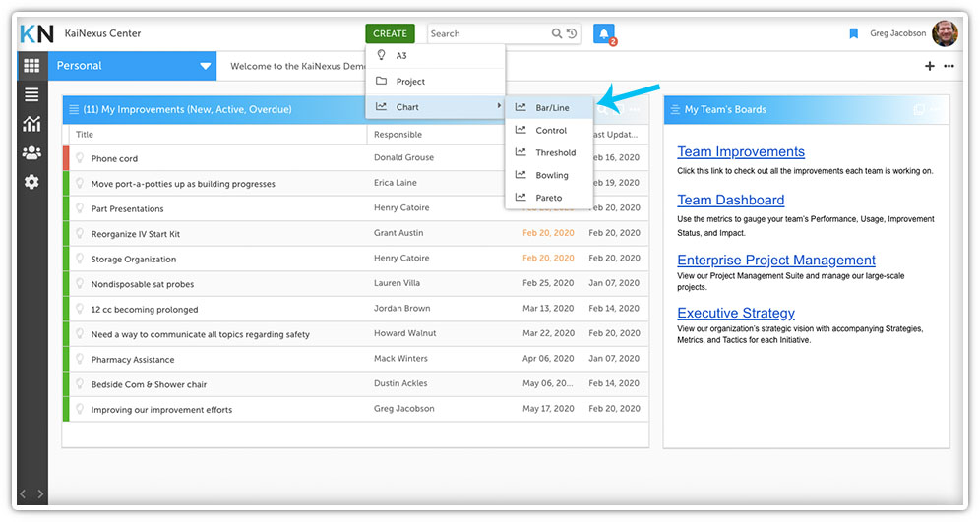Open the settings gear in sidebar

(x=31, y=182)
